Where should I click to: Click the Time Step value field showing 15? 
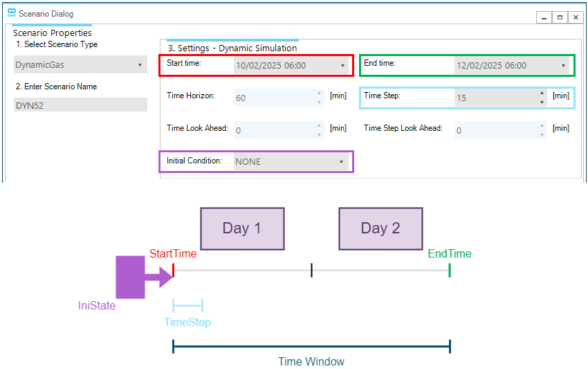(x=496, y=98)
